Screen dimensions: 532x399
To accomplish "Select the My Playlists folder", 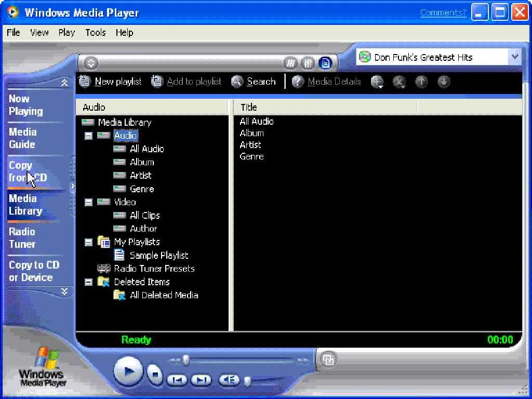I will click(137, 242).
